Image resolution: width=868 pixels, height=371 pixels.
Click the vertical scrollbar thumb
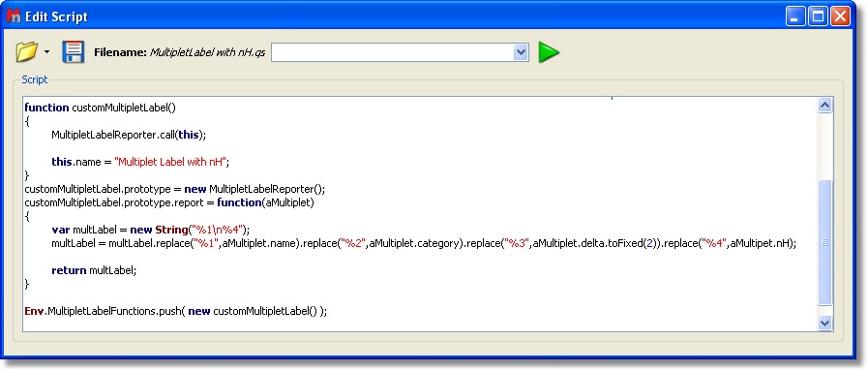tap(824, 242)
